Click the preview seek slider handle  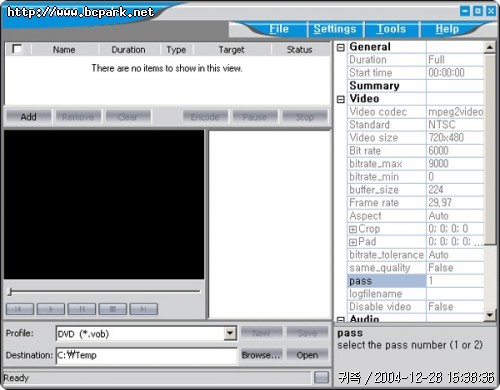pyautogui.click(x=10, y=292)
